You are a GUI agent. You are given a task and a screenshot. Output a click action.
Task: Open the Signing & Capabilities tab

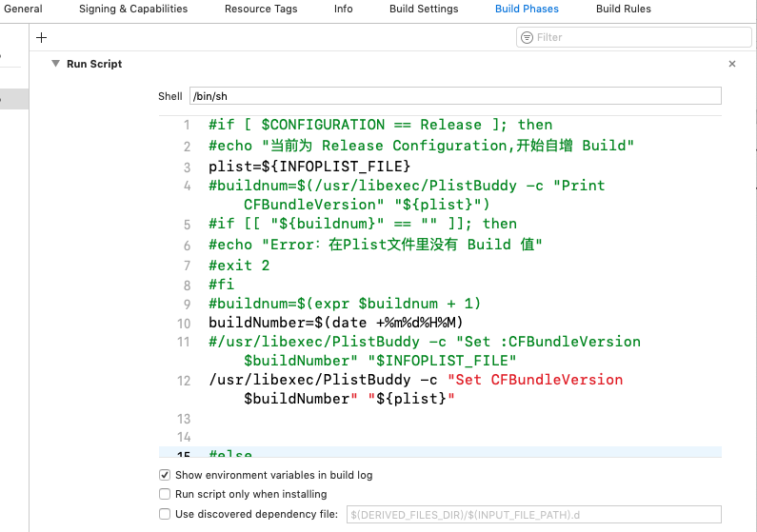[x=133, y=9]
